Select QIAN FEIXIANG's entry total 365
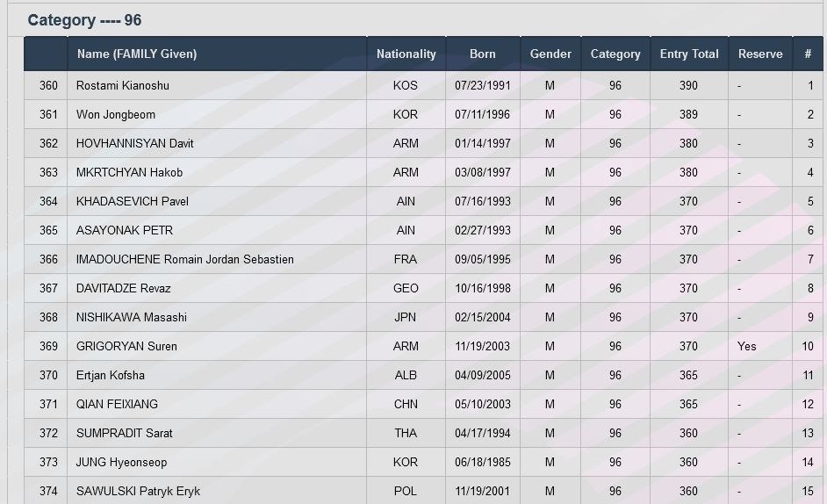Image resolution: width=827 pixels, height=504 pixels. click(688, 405)
